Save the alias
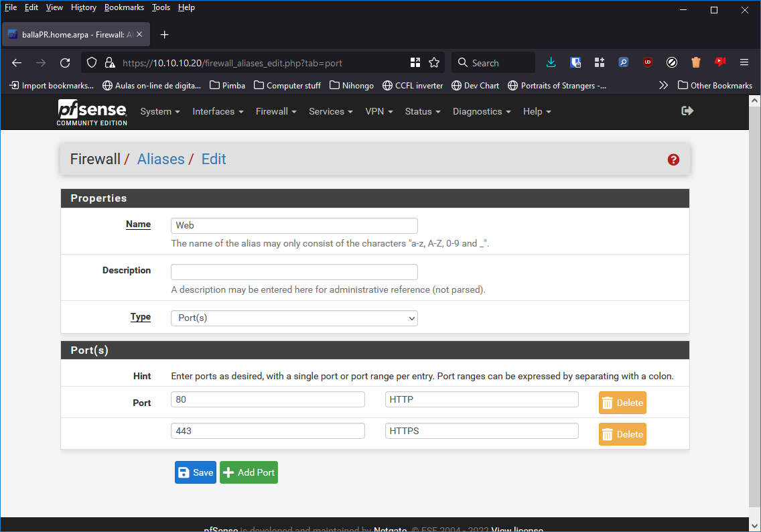The height and width of the screenshot is (532, 761). coord(195,472)
